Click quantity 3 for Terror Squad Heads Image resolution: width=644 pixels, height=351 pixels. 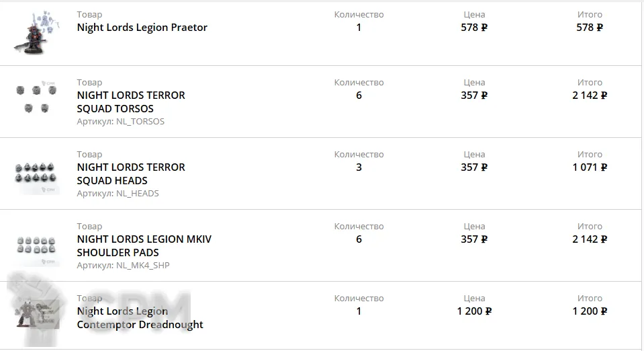tap(359, 167)
